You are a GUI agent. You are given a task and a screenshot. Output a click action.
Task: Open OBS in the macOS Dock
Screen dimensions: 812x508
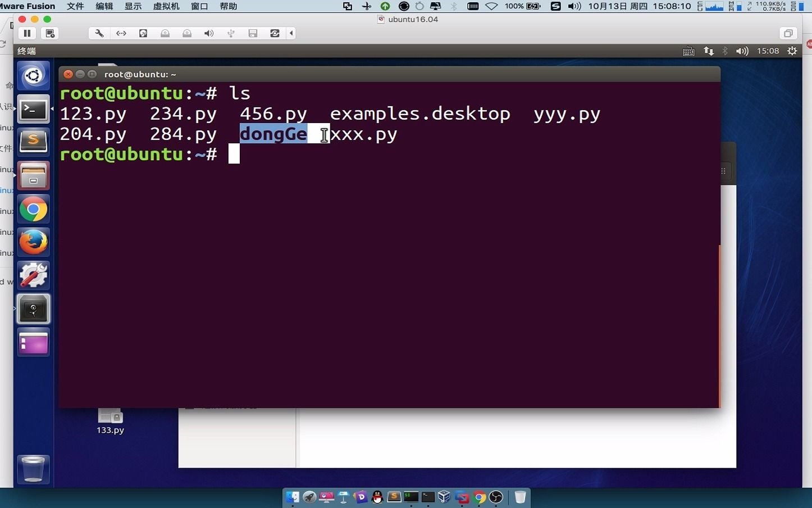[x=496, y=497]
